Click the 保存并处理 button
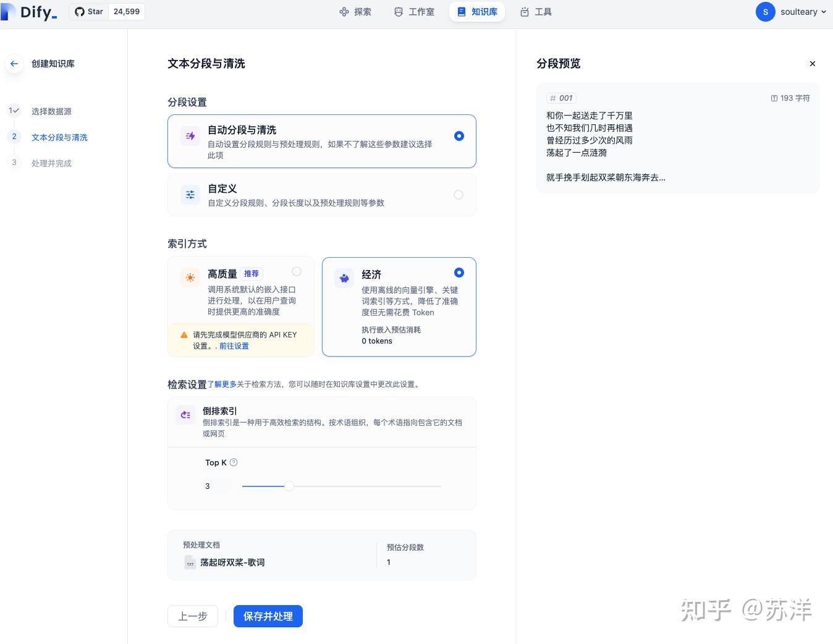The width and height of the screenshot is (833, 644). pyautogui.click(x=268, y=616)
